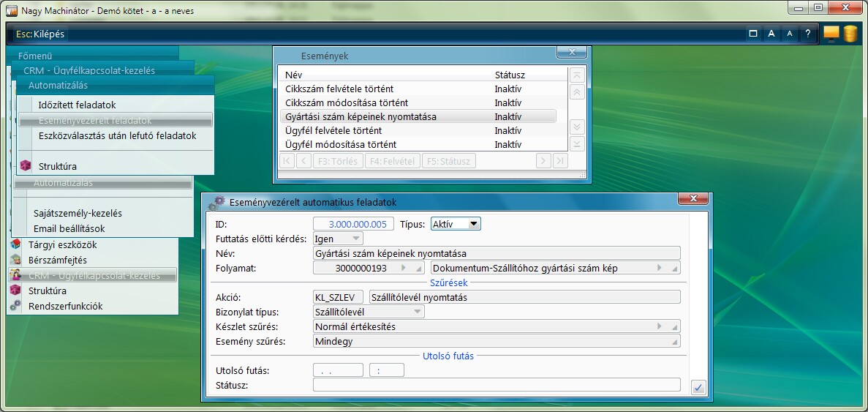
Task: Click the F4: Felvétel button
Action: click(391, 161)
